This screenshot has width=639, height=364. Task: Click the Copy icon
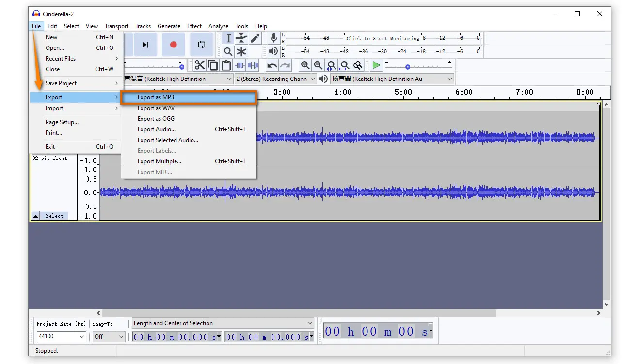(x=213, y=65)
